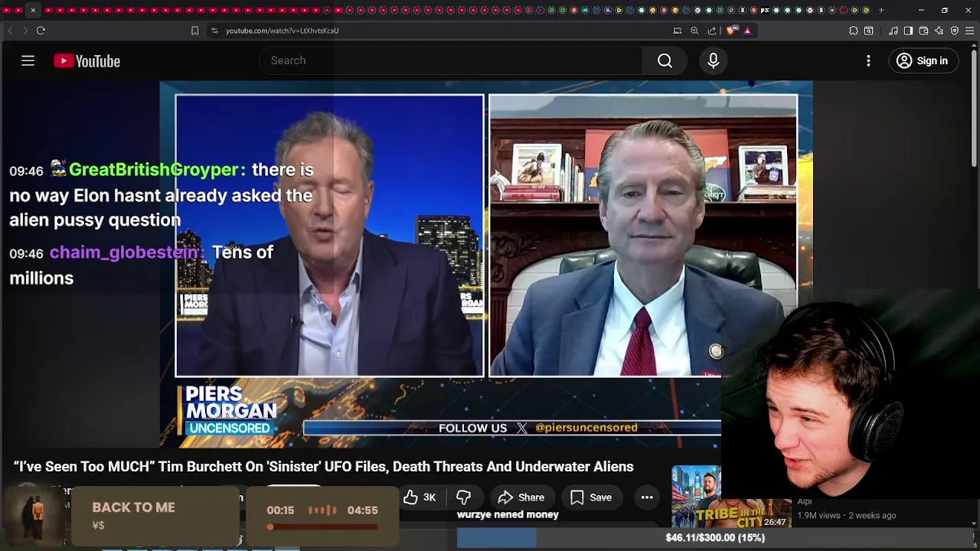Sign in to YouTube
The image size is (980, 551).
coord(923,60)
